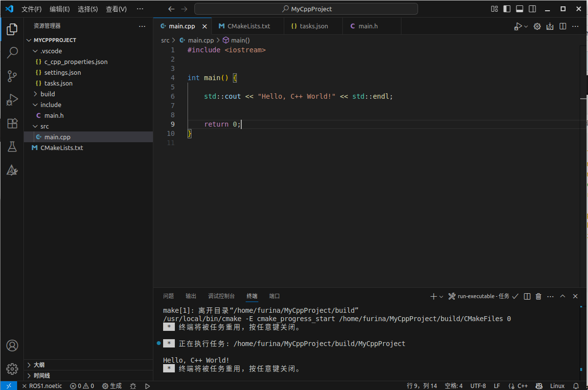Switch to the CMakeLists.txt tab
The width and height of the screenshot is (588, 390).
click(x=249, y=26)
